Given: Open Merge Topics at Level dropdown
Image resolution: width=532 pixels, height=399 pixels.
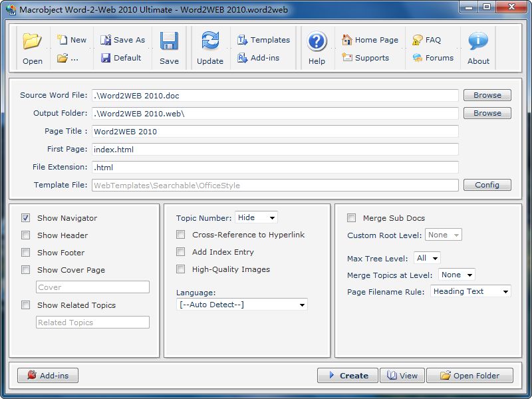Looking at the screenshot, I should point(457,275).
